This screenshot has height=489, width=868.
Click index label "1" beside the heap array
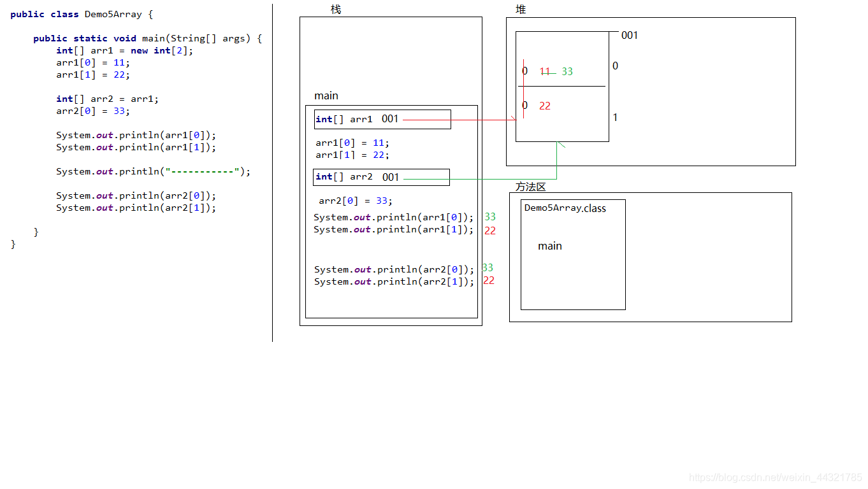pos(615,117)
